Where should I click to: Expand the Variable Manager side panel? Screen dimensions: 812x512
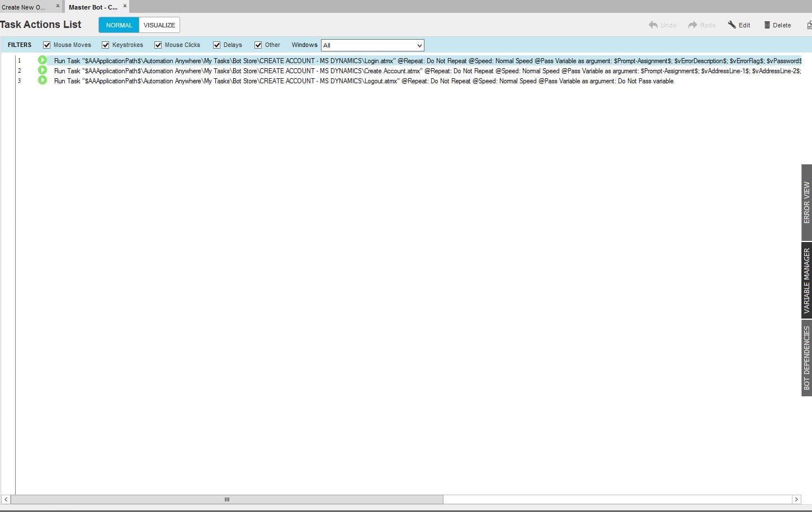coord(806,281)
